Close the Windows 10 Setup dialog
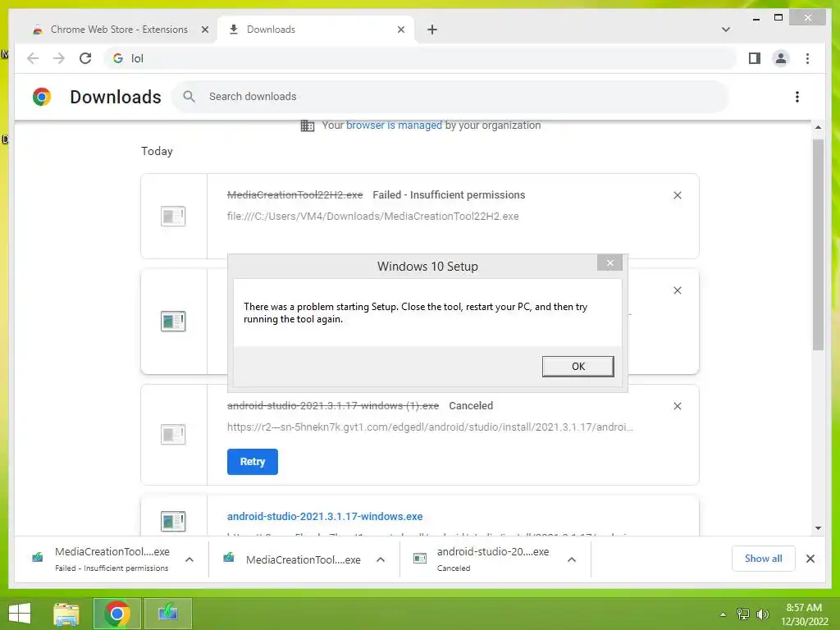Screen dimensions: 840x630 click(609, 262)
